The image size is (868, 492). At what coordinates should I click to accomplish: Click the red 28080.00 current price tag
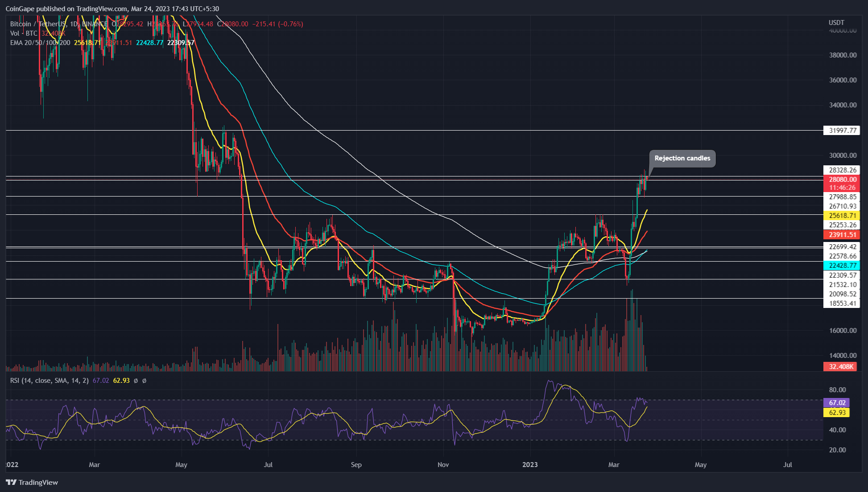coord(842,180)
